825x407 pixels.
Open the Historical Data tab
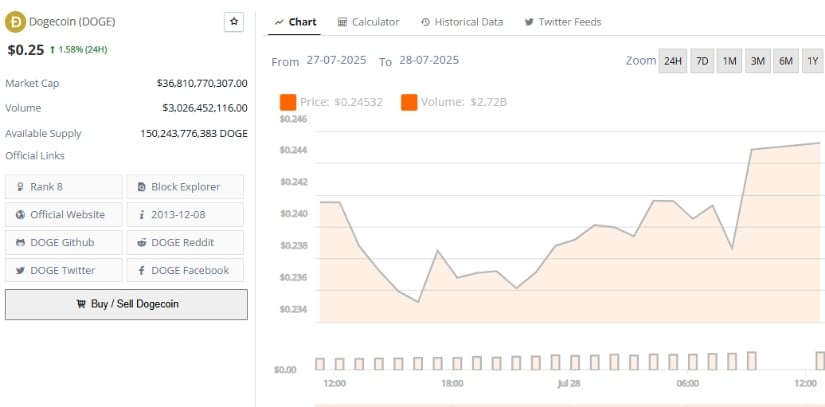pyautogui.click(x=462, y=22)
